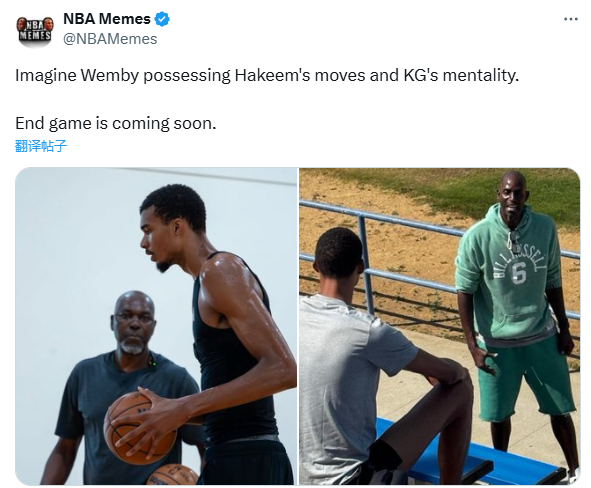591x488 pixels.
Task: Click the NBA Memes profile avatar
Action: point(34,32)
